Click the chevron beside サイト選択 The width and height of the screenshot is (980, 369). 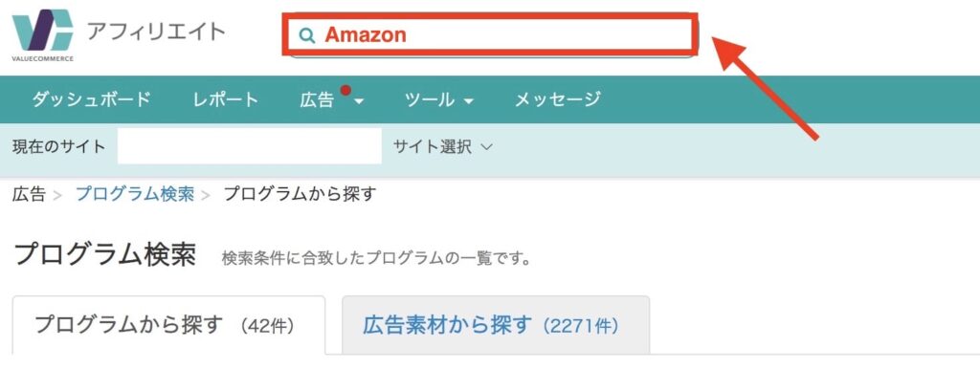[487, 147]
